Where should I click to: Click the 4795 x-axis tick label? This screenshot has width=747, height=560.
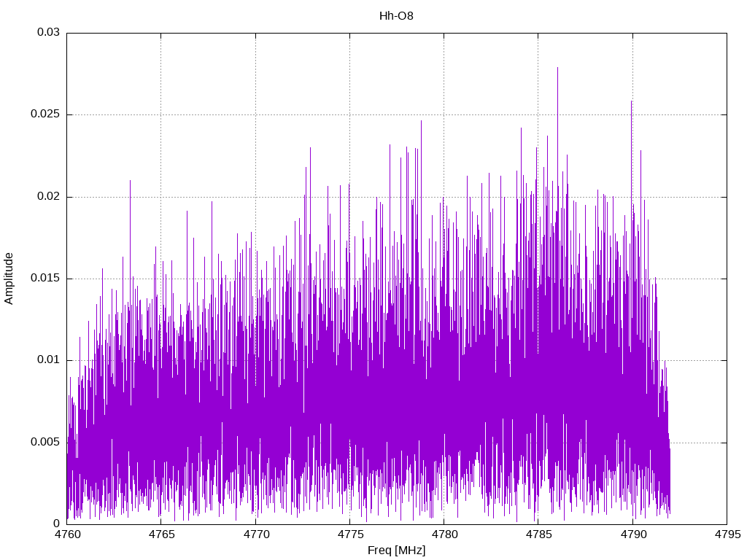(727, 534)
